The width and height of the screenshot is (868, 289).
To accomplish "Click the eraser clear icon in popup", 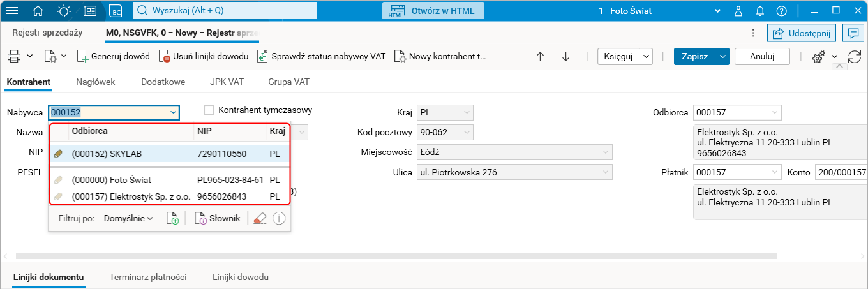I will 259,218.
